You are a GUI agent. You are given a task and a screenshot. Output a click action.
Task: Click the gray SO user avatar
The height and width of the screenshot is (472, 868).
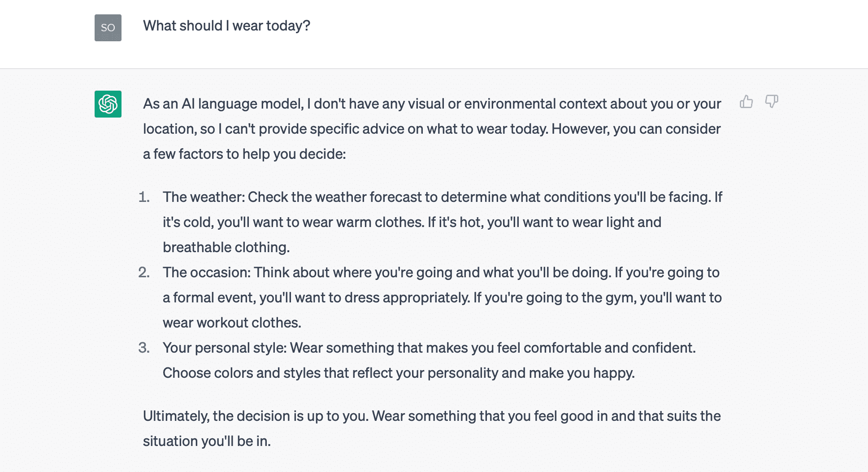pyautogui.click(x=108, y=28)
